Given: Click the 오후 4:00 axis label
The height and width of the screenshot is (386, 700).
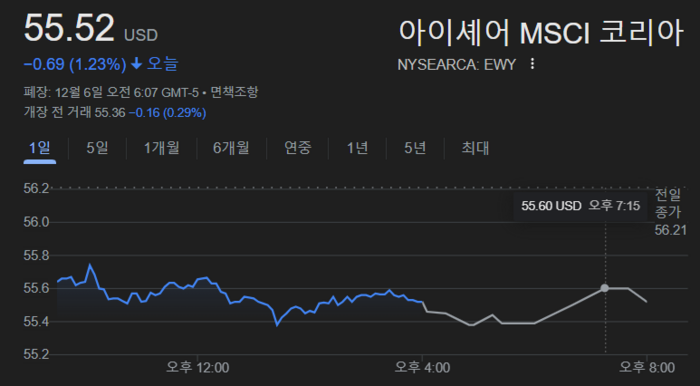Looking at the screenshot, I should (422, 368).
